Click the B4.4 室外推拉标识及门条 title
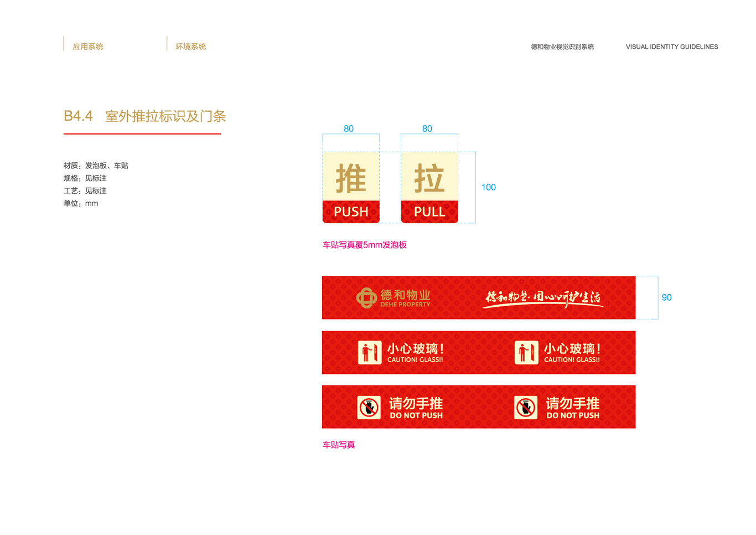 (145, 116)
